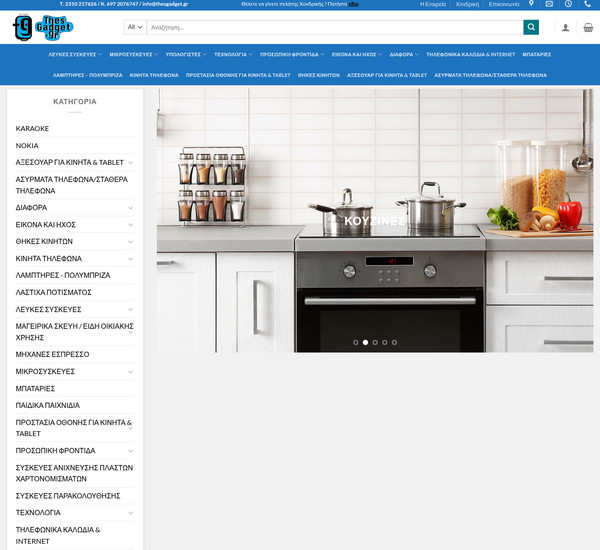
Task: Expand the sidebar ΜΙΚΡΟΣΥΣΚΕΥΕΣ chevron
Action: point(130,372)
